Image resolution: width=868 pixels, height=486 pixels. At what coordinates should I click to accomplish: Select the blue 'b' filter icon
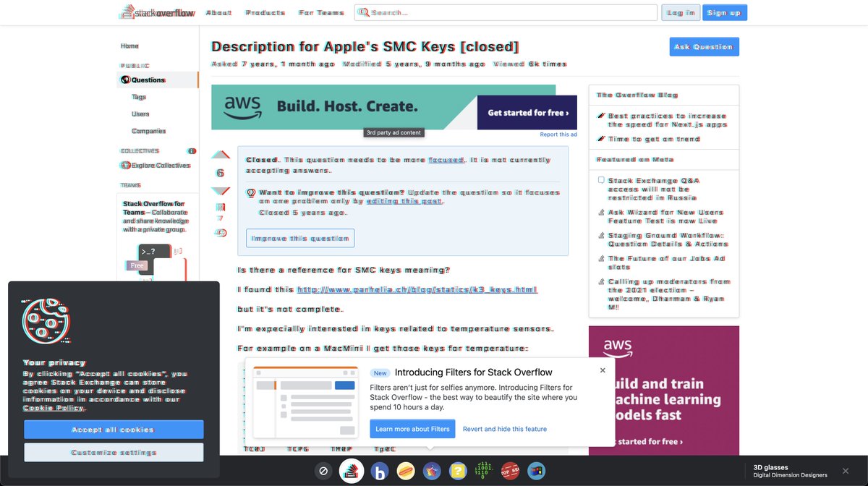pyautogui.click(x=379, y=472)
